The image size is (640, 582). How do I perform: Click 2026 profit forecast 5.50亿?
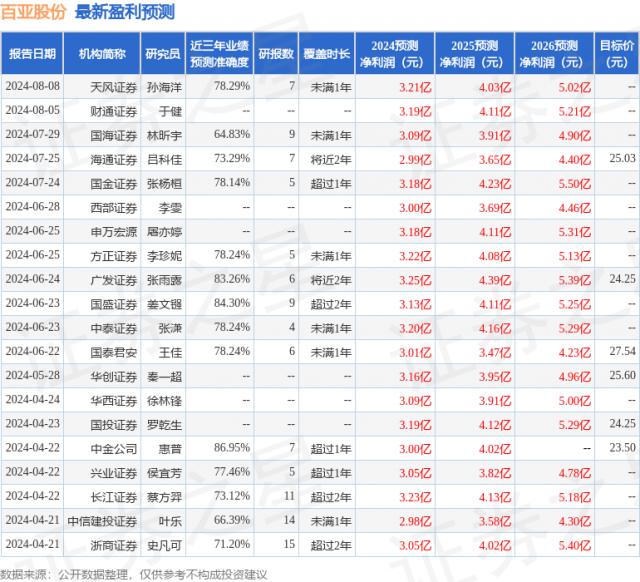[x=575, y=183]
